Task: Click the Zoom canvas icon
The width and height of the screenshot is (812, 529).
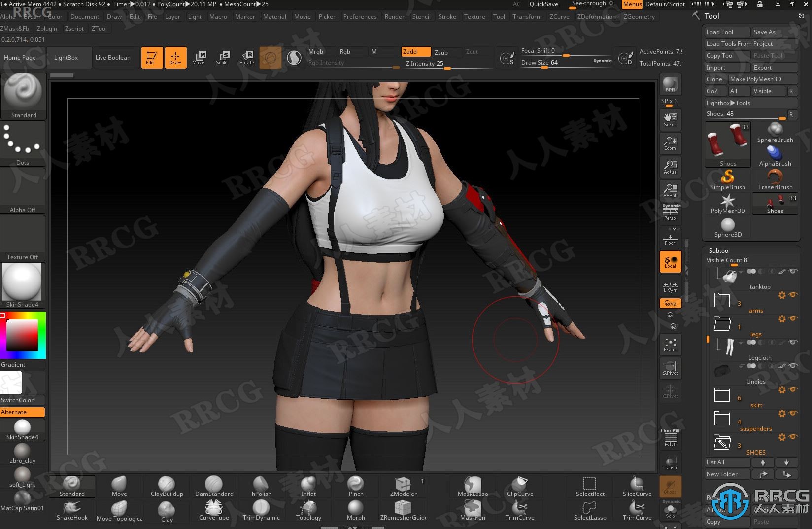Action: click(670, 143)
